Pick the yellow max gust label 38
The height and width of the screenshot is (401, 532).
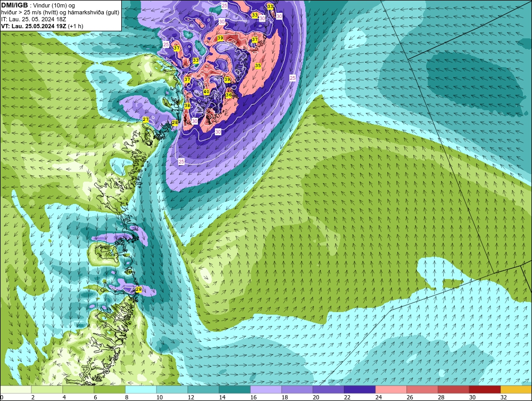(x=187, y=105)
